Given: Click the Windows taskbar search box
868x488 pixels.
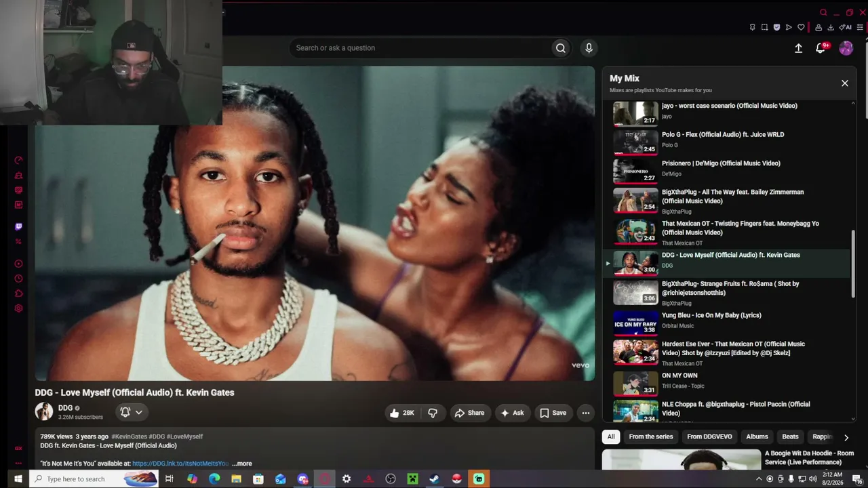Looking at the screenshot, I should (94, 479).
